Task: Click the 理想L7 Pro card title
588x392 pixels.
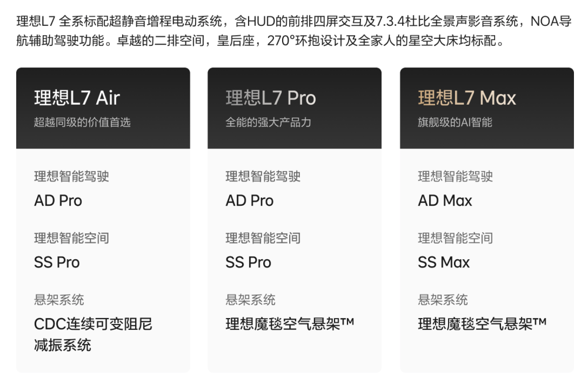Action: tap(270, 98)
